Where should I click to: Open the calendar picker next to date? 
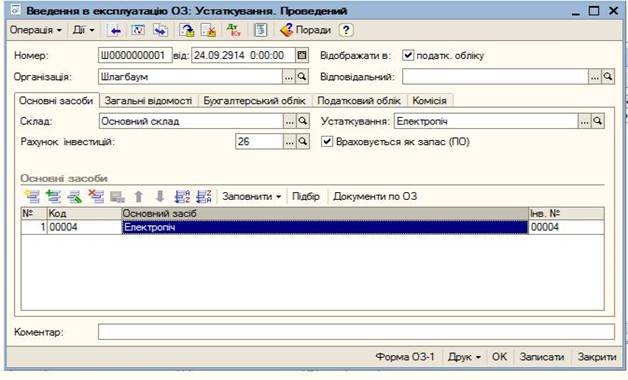coord(302,55)
